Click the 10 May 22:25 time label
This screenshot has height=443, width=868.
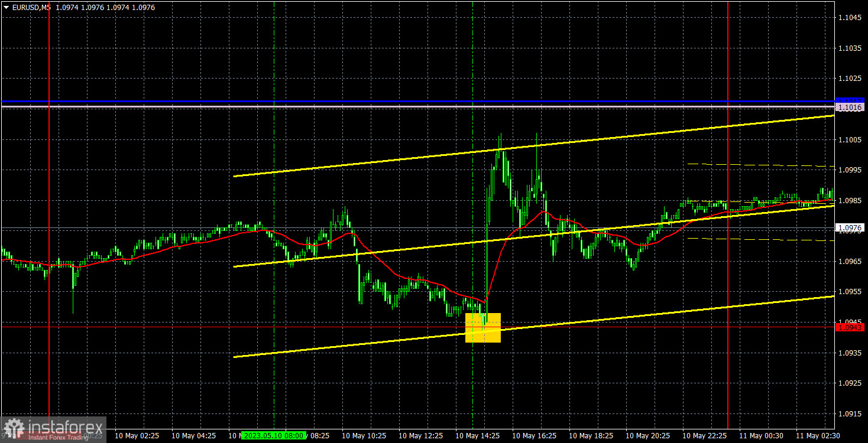pos(705,435)
